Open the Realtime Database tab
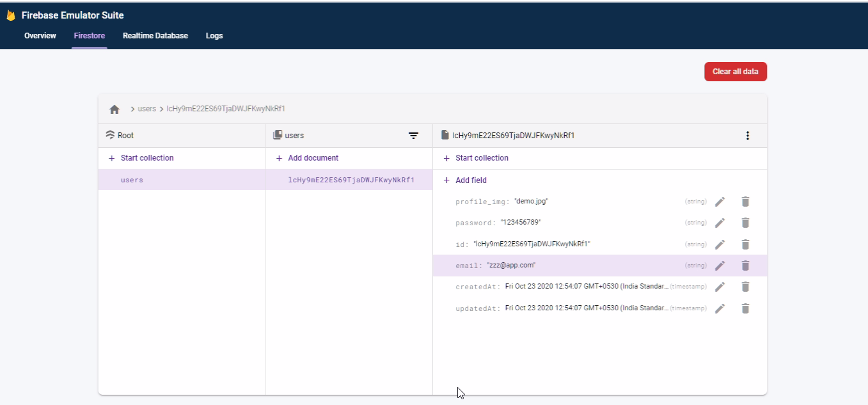The width and height of the screenshot is (868, 405). tap(155, 36)
